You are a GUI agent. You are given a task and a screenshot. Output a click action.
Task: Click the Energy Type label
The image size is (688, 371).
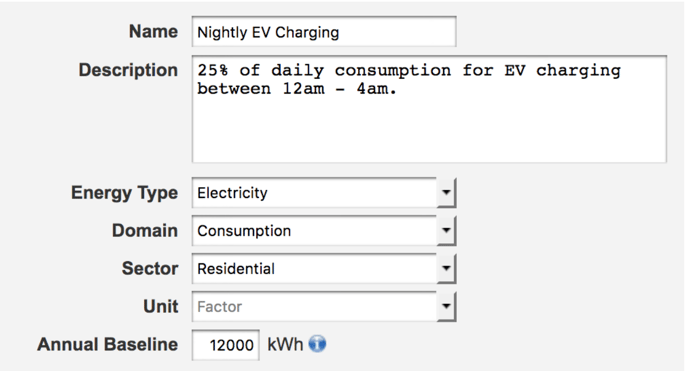click(x=125, y=193)
